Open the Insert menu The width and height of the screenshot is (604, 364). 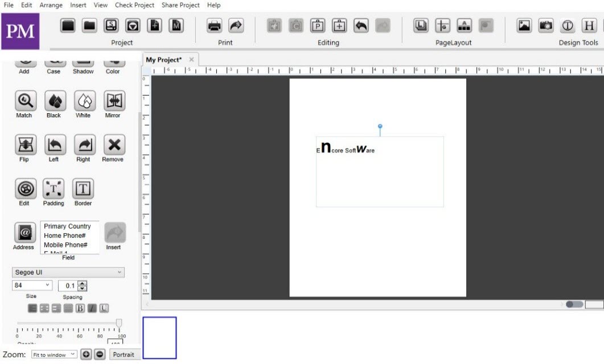pos(78,5)
